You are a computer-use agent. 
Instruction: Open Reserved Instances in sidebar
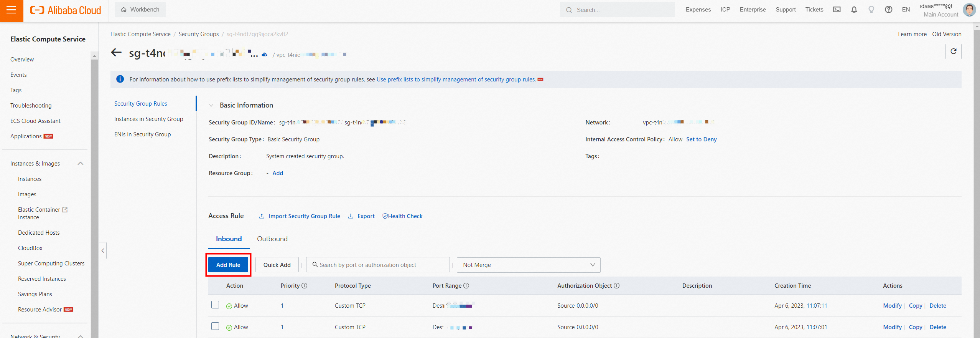(x=42, y=279)
